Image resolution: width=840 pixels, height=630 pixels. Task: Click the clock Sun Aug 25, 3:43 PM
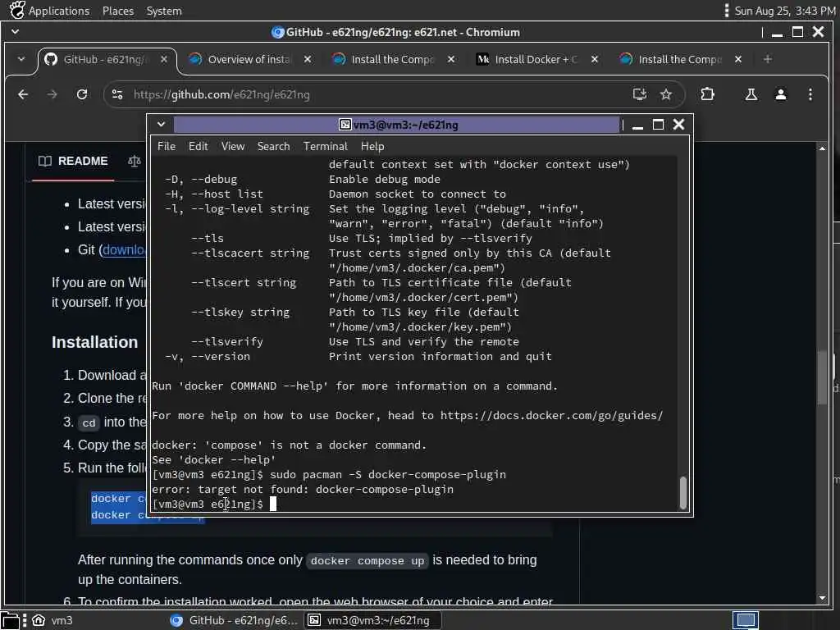click(x=784, y=11)
